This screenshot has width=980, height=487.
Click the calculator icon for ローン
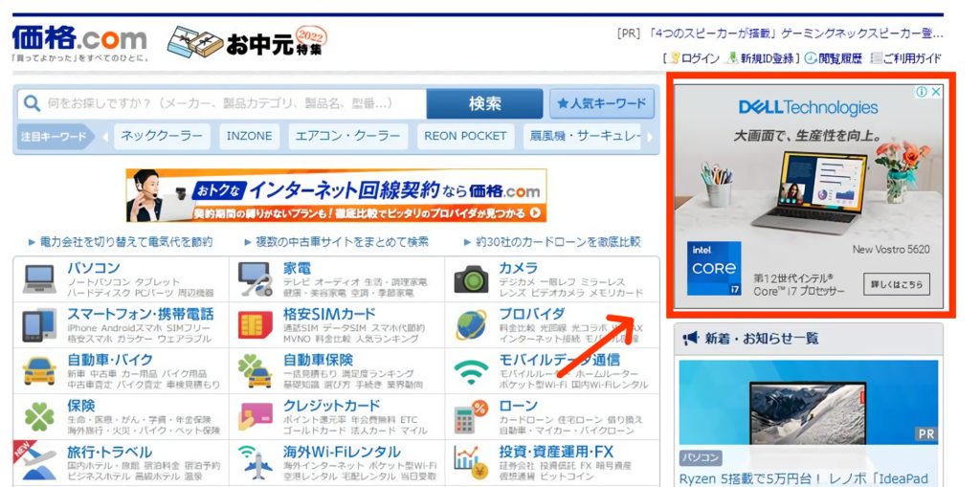tap(471, 416)
